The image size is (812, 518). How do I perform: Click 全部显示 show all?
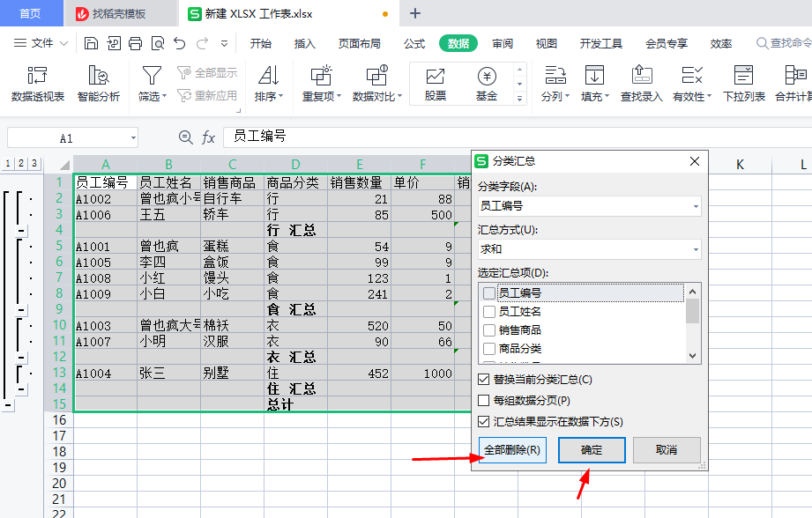point(207,73)
